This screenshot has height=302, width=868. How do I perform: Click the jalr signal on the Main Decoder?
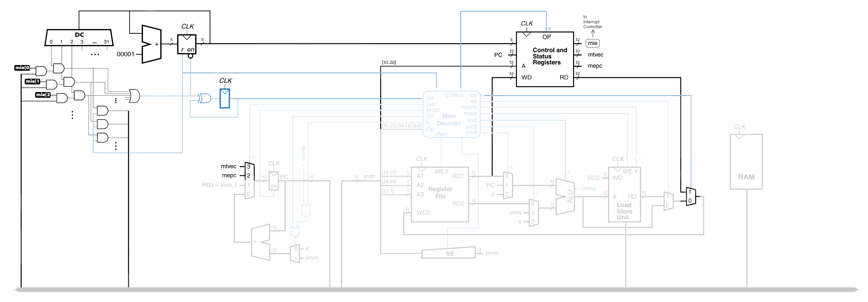[431, 104]
